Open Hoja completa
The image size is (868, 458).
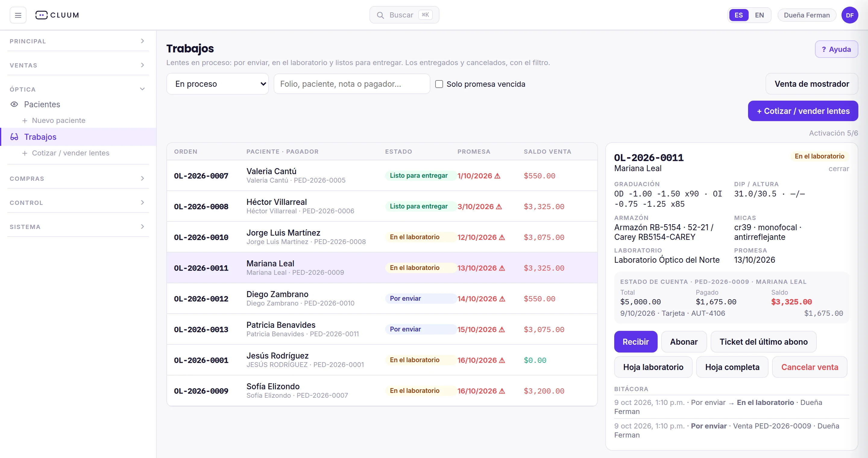(732, 367)
